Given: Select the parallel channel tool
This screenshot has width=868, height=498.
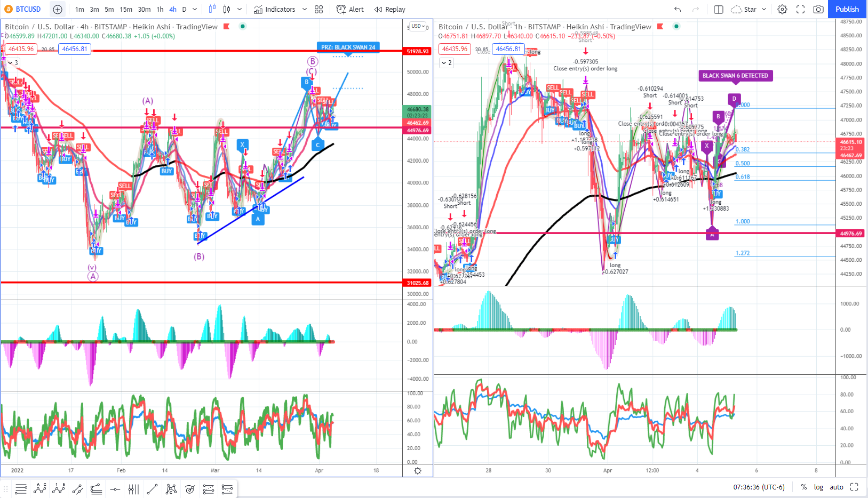Looking at the screenshot, I should [77, 488].
